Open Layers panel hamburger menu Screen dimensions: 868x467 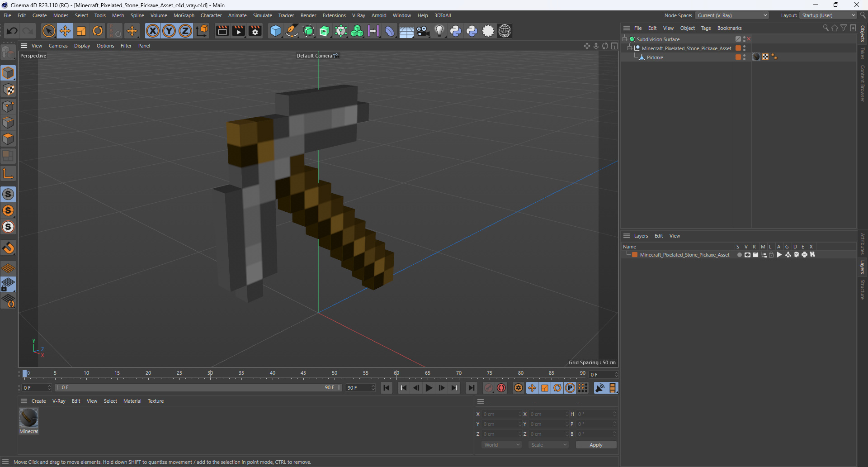(627, 236)
